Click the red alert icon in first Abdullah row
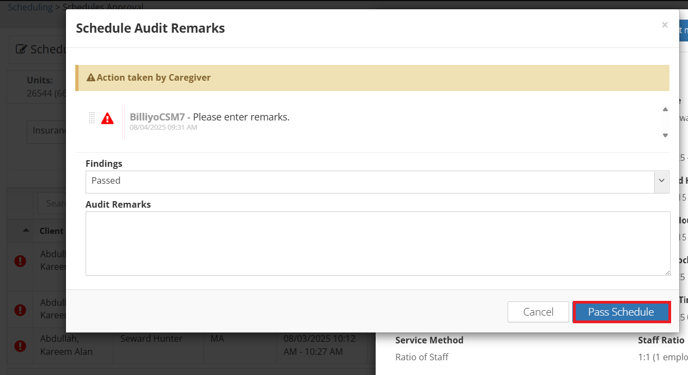The width and height of the screenshot is (688, 375). pos(20,261)
